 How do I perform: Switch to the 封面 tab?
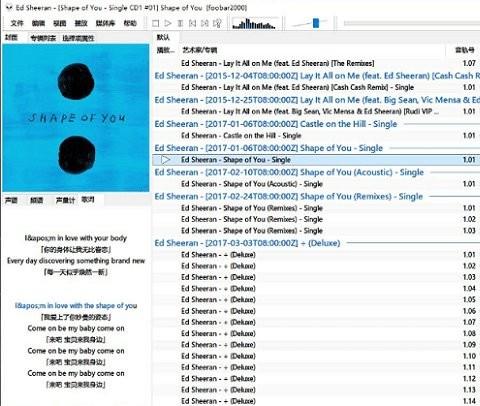coord(11,38)
